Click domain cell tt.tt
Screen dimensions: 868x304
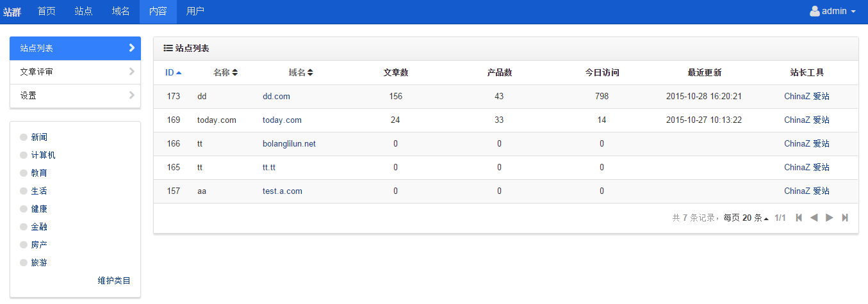269,167
